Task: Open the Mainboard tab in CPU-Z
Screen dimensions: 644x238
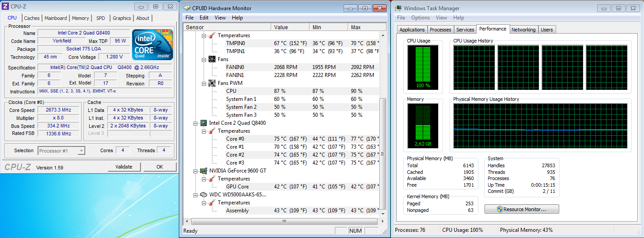Action: coord(56,18)
